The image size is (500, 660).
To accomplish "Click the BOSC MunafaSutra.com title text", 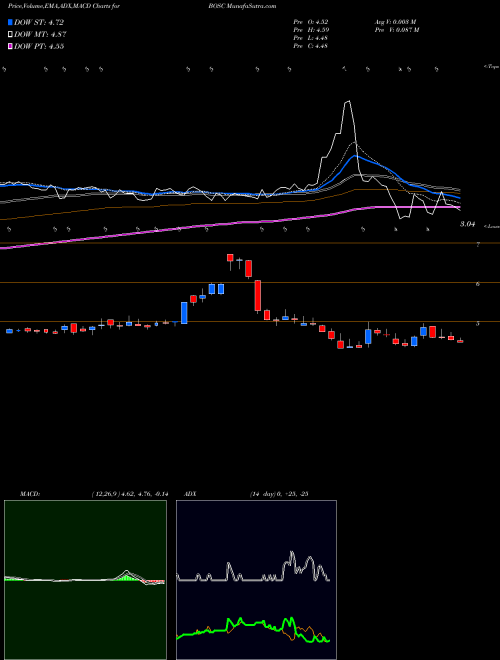I will point(242,6).
